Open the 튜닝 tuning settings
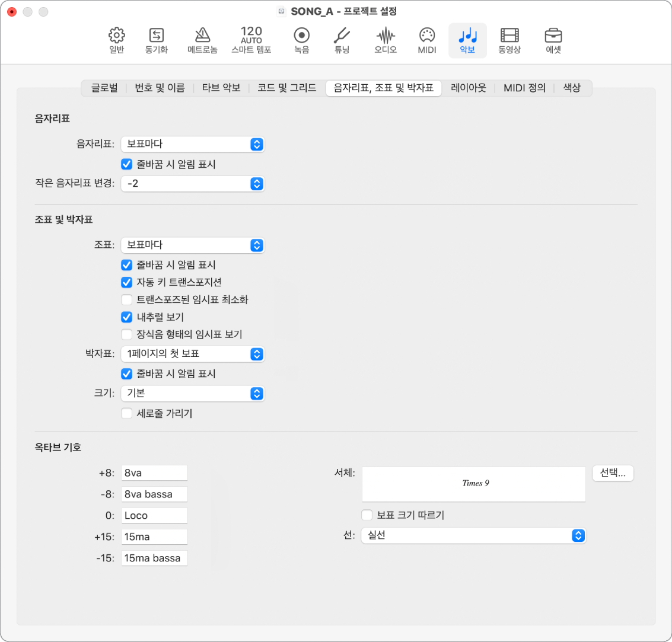 pos(342,41)
